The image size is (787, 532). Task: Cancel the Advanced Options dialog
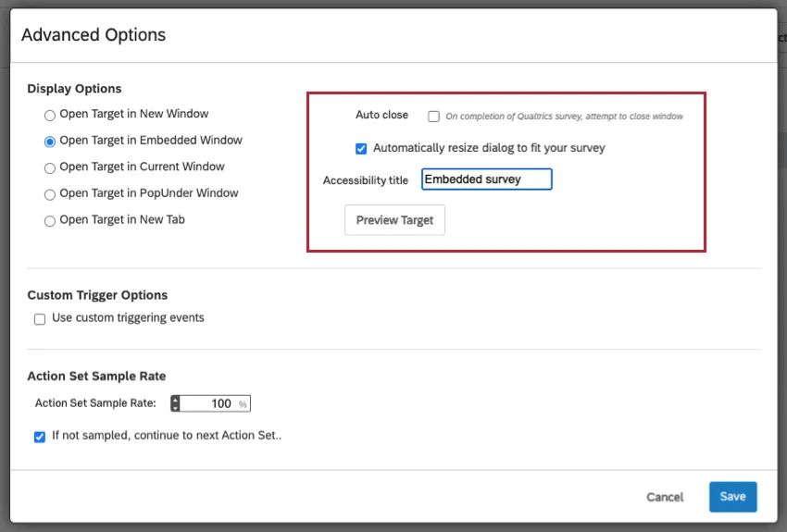click(x=665, y=497)
